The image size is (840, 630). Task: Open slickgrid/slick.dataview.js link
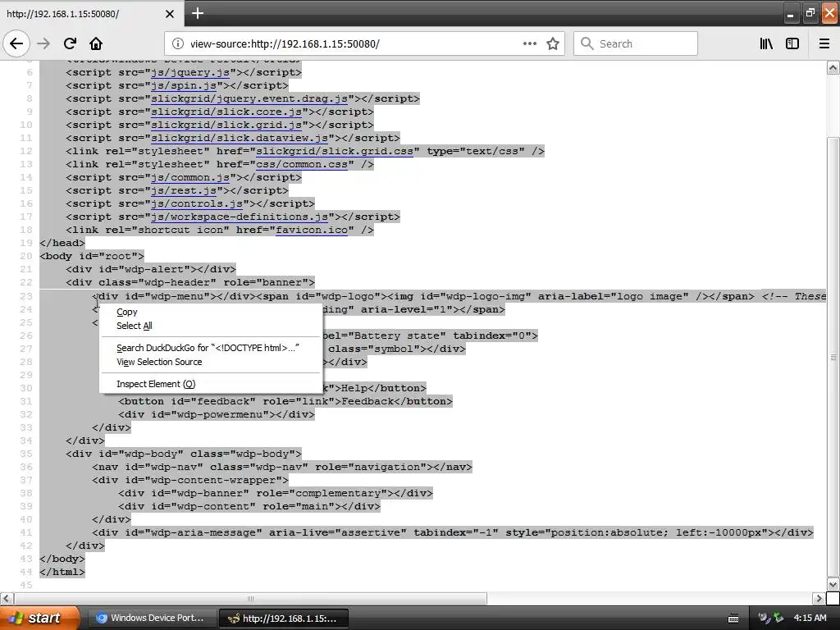pos(240,138)
